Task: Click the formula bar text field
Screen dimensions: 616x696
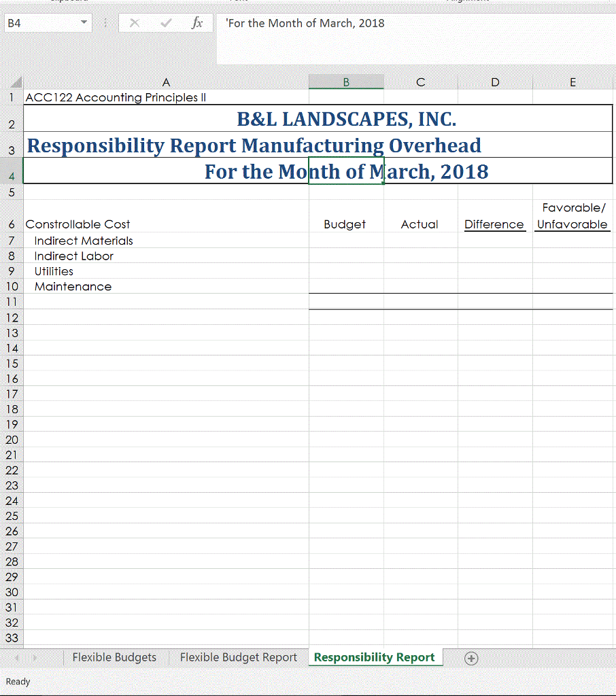Action: click(x=415, y=39)
